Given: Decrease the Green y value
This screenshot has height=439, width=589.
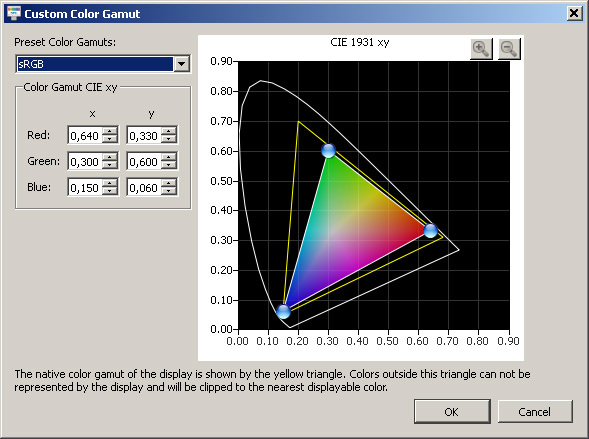Looking at the screenshot, I should (x=169, y=165).
